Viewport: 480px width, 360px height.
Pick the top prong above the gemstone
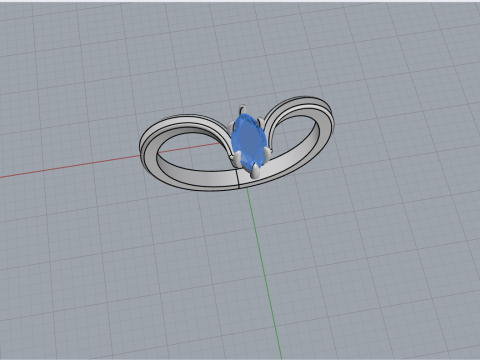pyautogui.click(x=242, y=110)
